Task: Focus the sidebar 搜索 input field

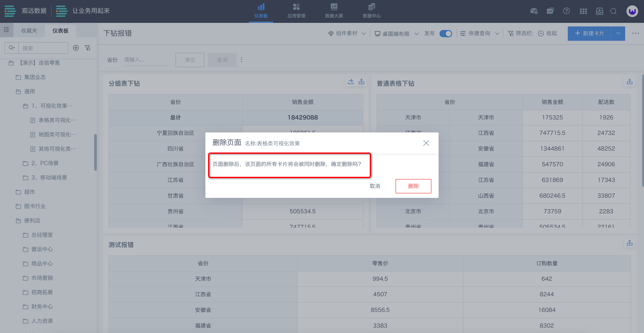Action: click(43, 48)
